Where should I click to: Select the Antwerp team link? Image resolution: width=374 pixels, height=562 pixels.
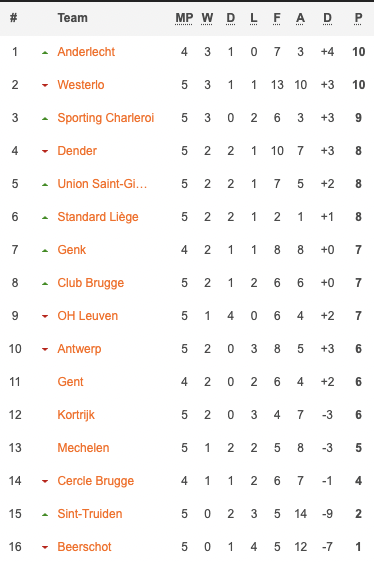pos(79,349)
